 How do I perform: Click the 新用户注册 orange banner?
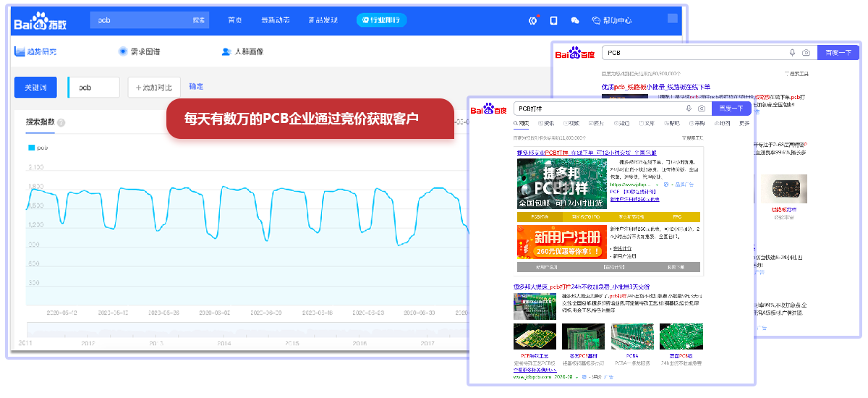coord(561,242)
